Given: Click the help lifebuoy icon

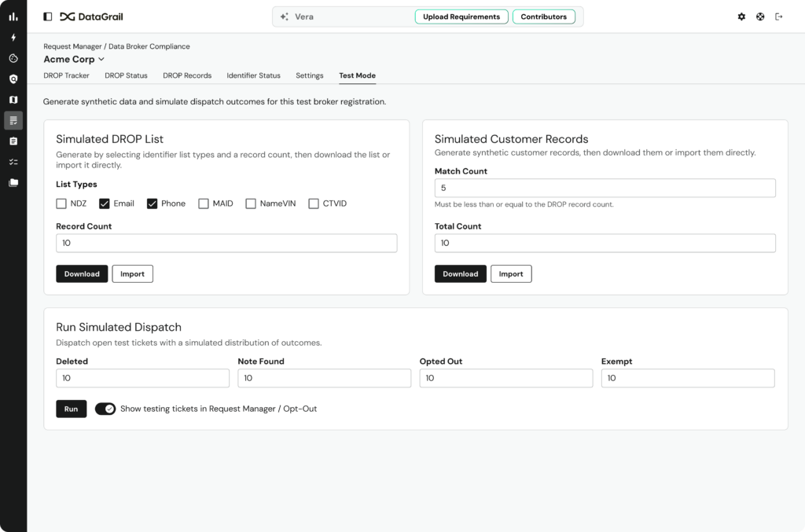Looking at the screenshot, I should [x=760, y=17].
